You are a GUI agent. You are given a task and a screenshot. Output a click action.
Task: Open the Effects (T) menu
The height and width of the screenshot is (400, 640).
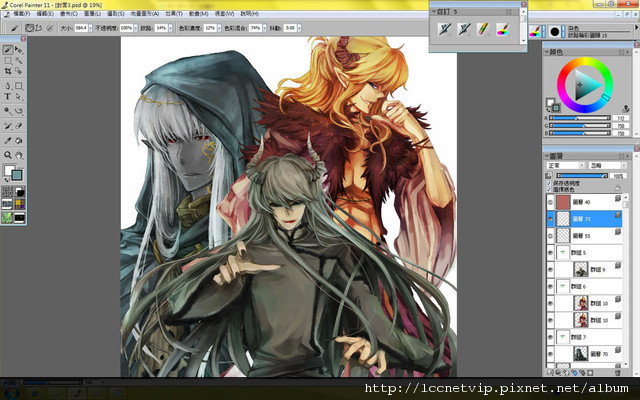point(174,14)
